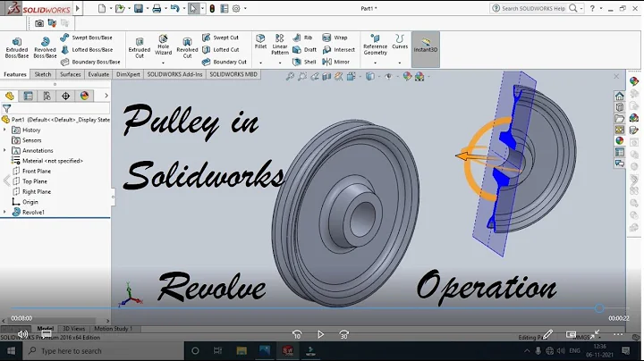
Task: Select the Extruded Boss/Base tool
Action: [x=17, y=48]
